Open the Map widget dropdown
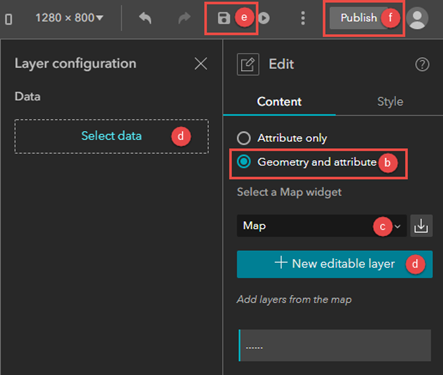This screenshot has width=443, height=375. [322, 226]
